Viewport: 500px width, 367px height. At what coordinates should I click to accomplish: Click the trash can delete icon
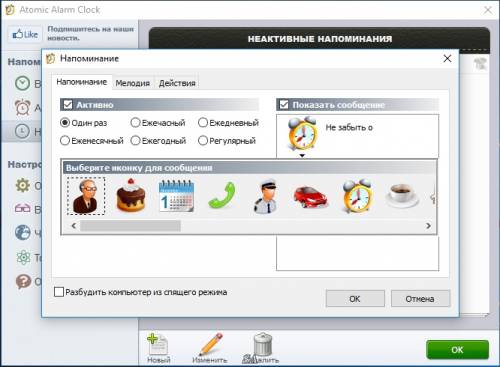point(263,344)
